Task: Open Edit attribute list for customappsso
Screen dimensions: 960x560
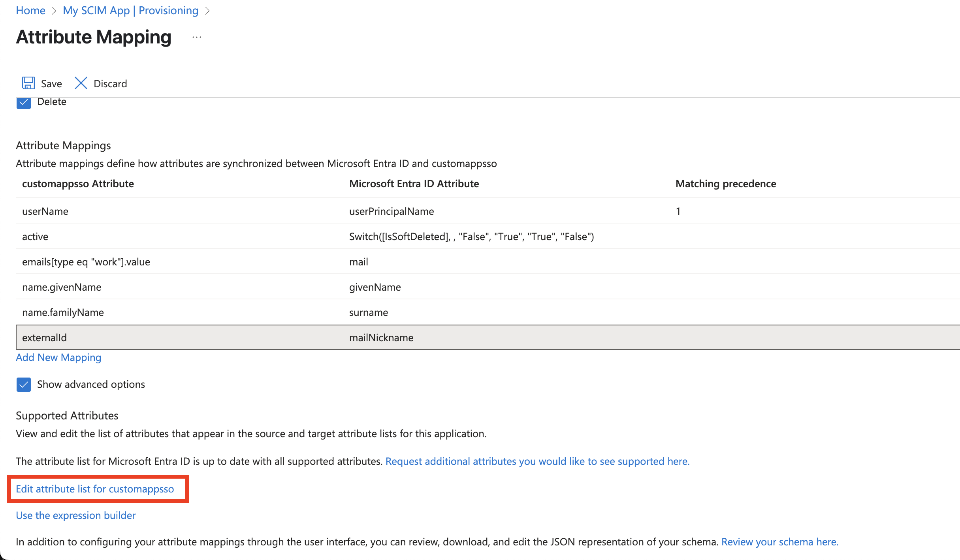Action: 95,489
